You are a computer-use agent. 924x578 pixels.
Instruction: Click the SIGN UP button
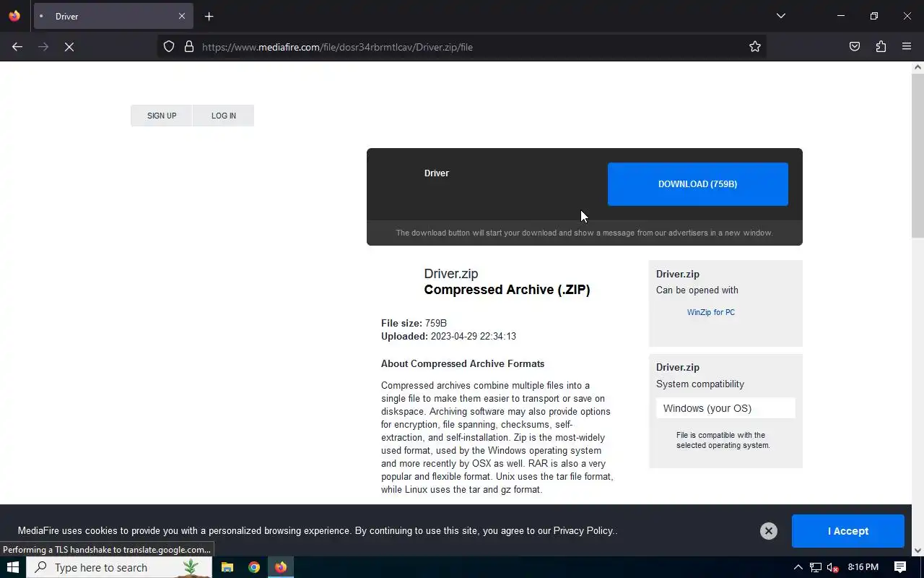162,116
